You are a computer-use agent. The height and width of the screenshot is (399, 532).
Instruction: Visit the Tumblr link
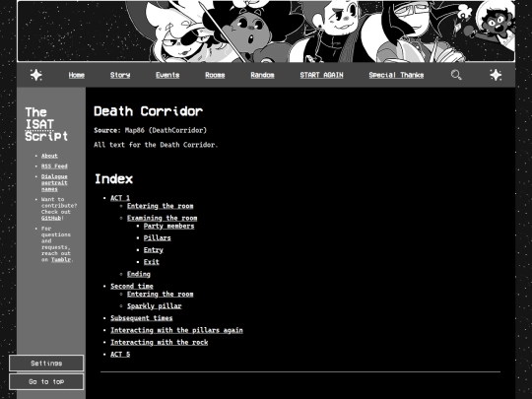[x=61, y=259]
